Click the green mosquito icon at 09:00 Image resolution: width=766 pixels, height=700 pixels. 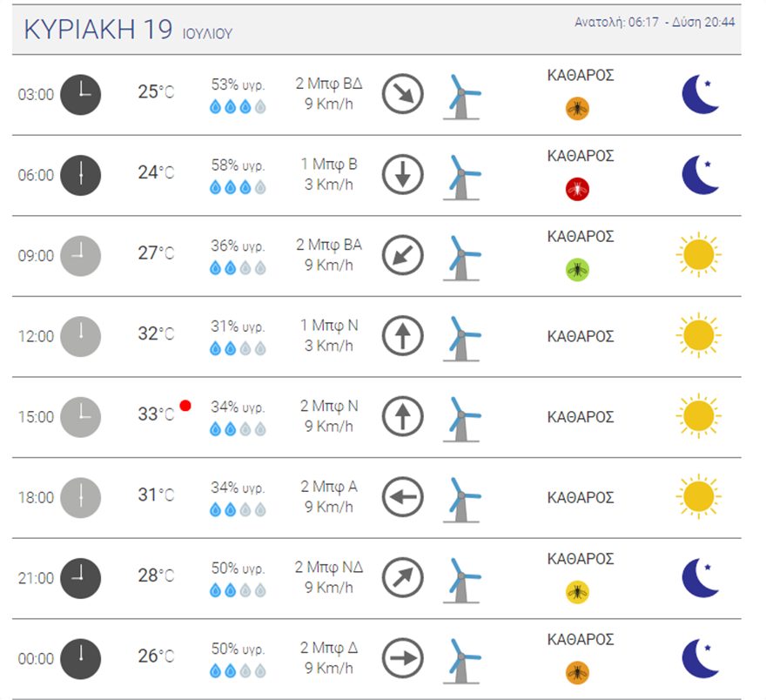coord(577,269)
